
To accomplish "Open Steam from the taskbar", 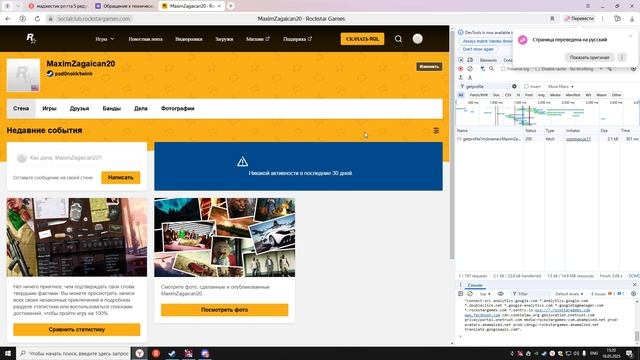I will point(172,353).
